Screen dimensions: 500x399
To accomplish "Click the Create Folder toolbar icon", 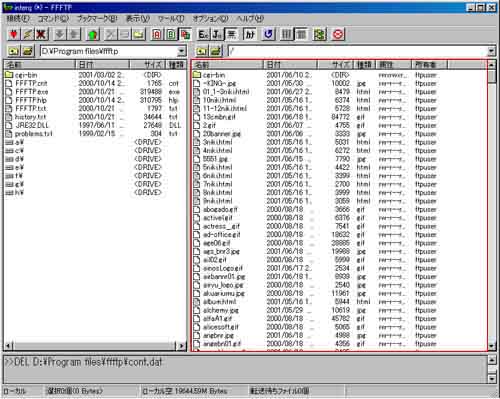I will tap(138, 34).
